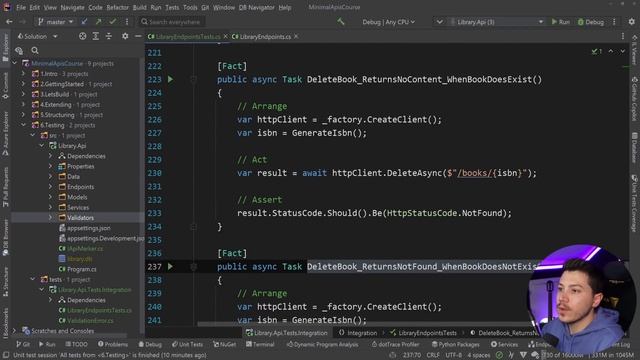Open Dynamic Program Analysis tool window
Viewport: 640px width, 360px height.
click(x=322, y=344)
